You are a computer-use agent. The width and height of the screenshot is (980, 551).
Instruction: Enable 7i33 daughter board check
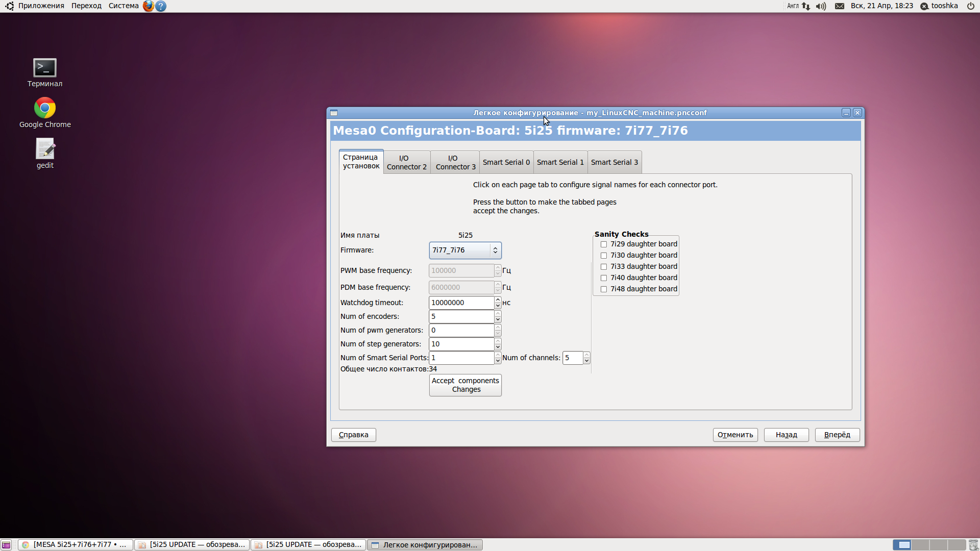click(x=604, y=267)
